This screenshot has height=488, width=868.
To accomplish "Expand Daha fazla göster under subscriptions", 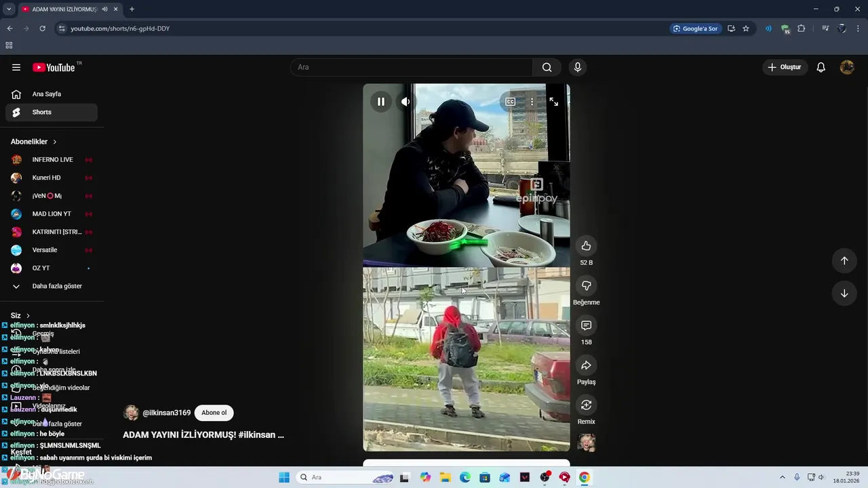I will [x=52, y=286].
